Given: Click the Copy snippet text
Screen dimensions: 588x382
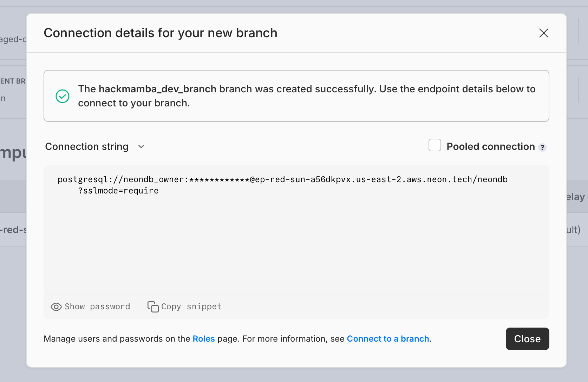Looking at the screenshot, I should click(x=191, y=307).
